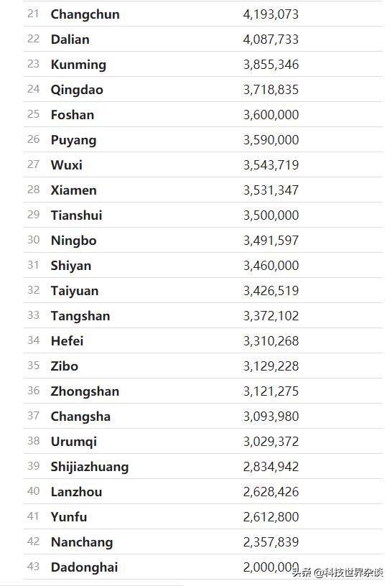Click the Ningbo city name
The width and height of the screenshot is (392, 586).
74,241
